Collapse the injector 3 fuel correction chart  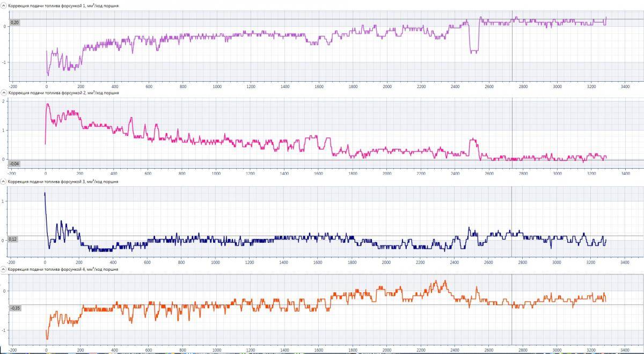3,181
